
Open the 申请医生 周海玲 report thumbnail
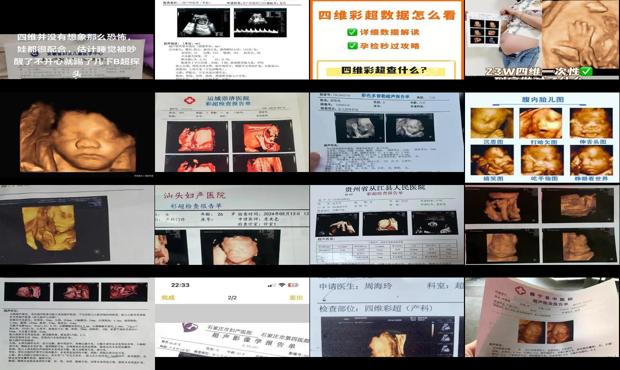point(387,317)
